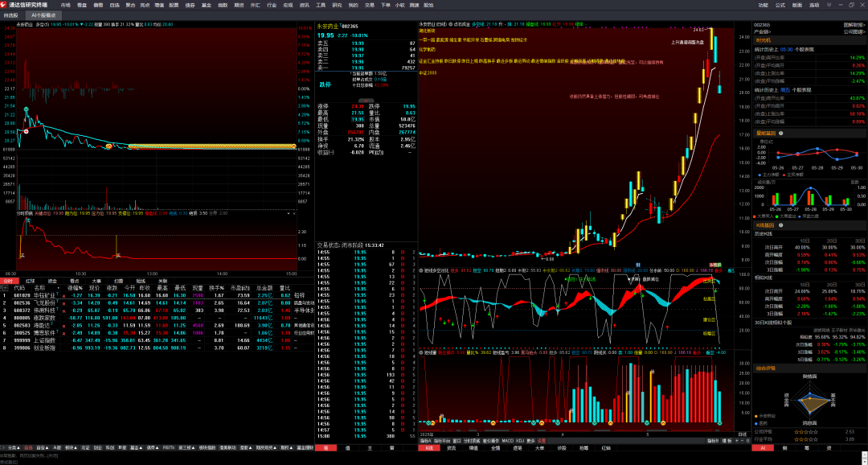The height and width of the screenshot is (465, 868).
Task: Click the green circle marker at intraday peak
Action: (26, 109)
